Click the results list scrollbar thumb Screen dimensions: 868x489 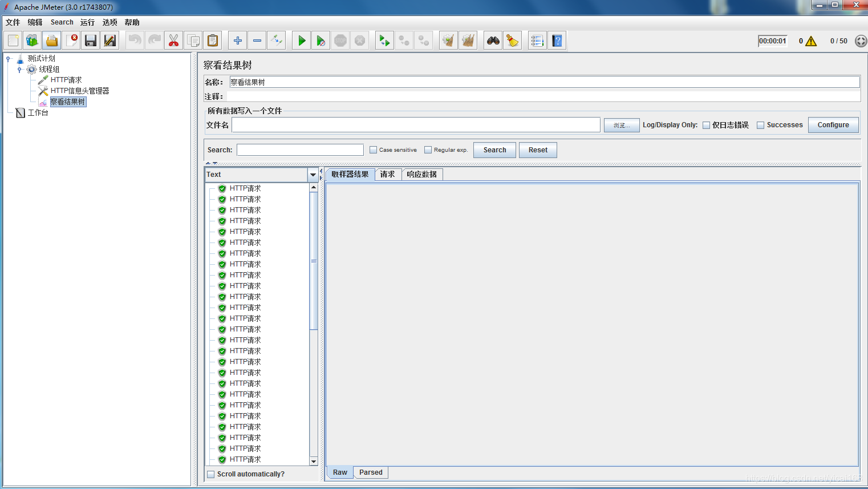(x=314, y=261)
